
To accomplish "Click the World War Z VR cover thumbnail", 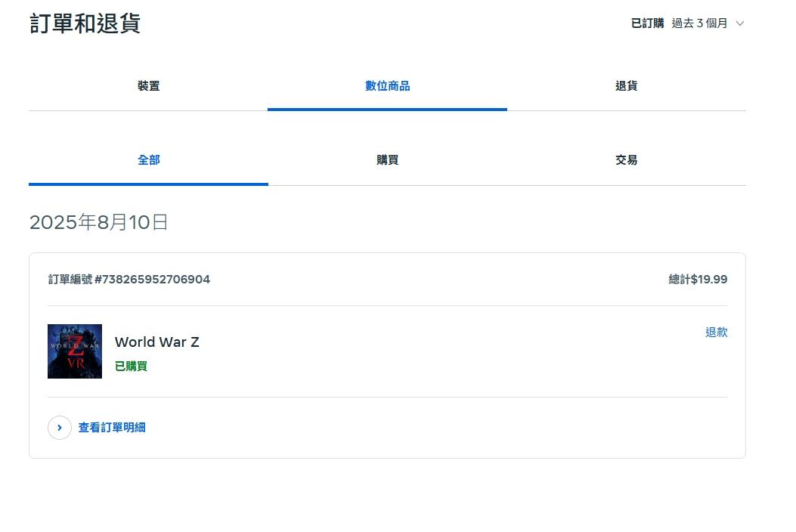I will pyautogui.click(x=75, y=351).
